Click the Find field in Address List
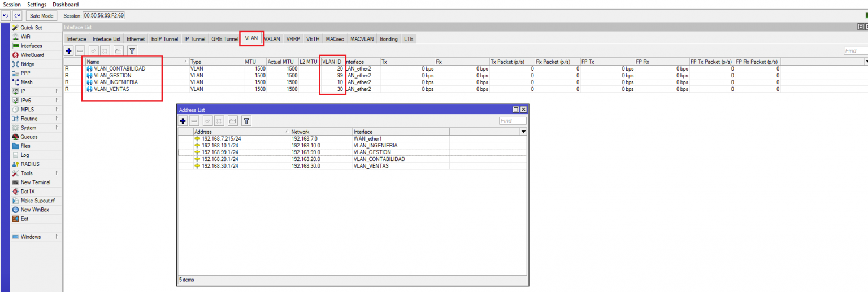Screen dimensions: 868x292 (513, 121)
